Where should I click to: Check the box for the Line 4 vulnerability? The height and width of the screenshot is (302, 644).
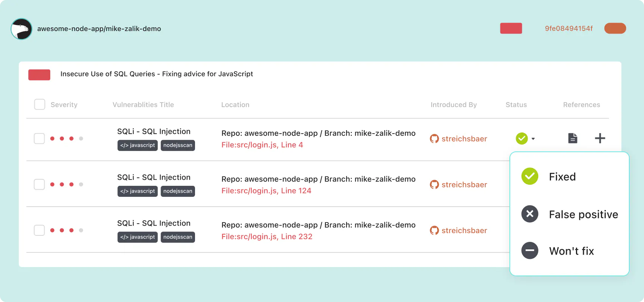[39, 139]
